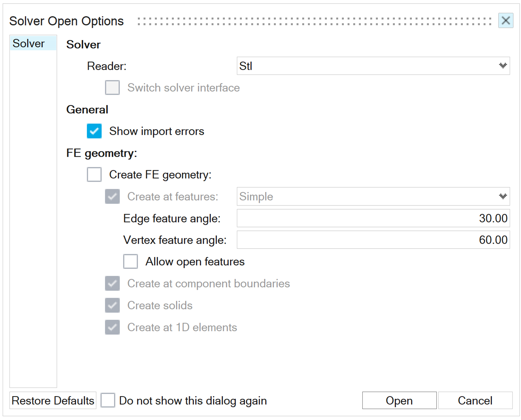Image resolution: width=521 pixels, height=420 pixels.
Task: Close the Solver Open Options dialog
Action: pyautogui.click(x=506, y=20)
